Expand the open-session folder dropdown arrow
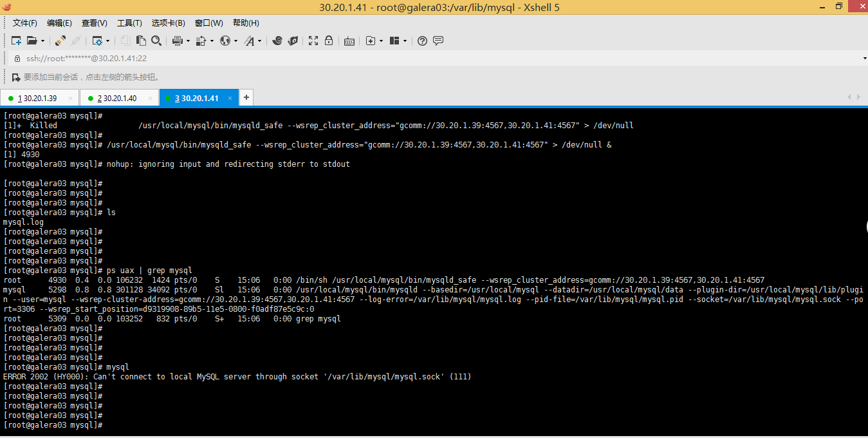This screenshot has width=868, height=438. (42, 41)
